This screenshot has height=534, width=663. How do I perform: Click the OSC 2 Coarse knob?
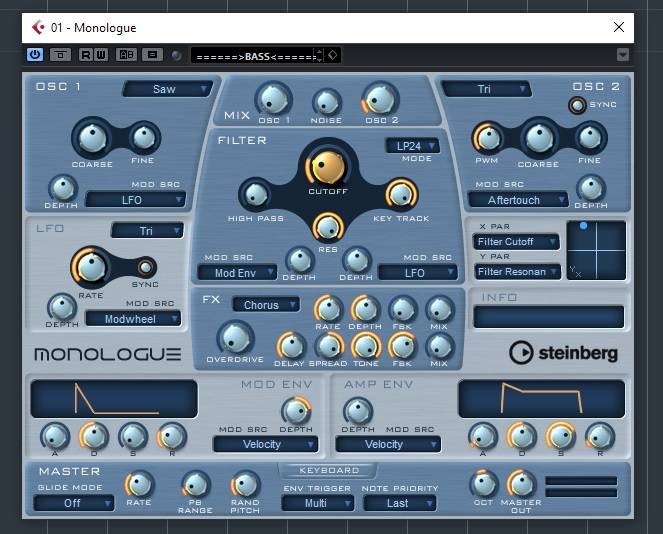(539, 138)
